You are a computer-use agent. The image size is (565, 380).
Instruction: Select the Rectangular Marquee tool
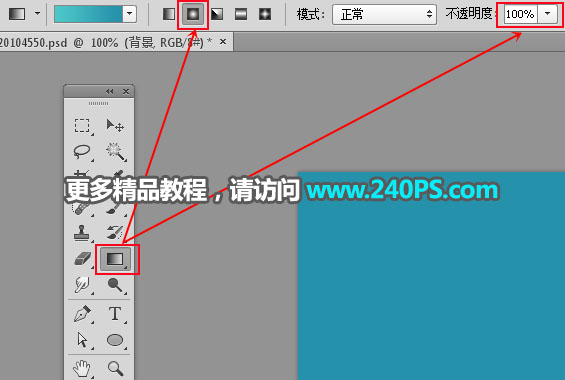tap(82, 126)
